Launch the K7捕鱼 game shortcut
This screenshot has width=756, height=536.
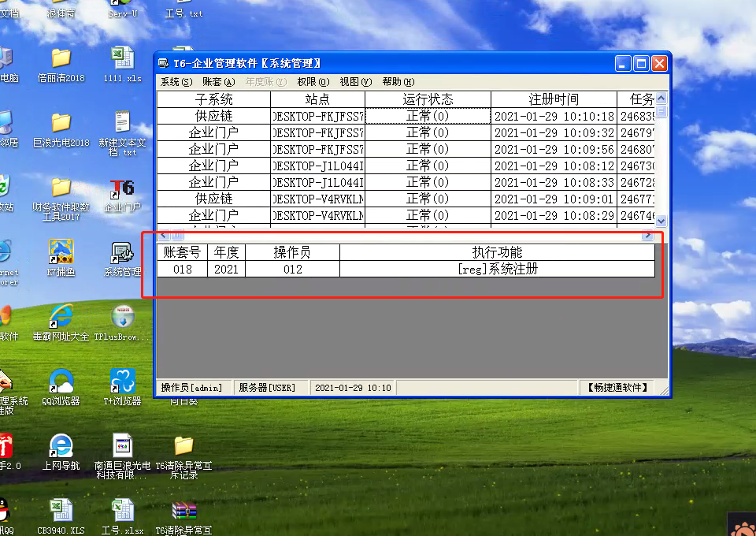point(61,251)
